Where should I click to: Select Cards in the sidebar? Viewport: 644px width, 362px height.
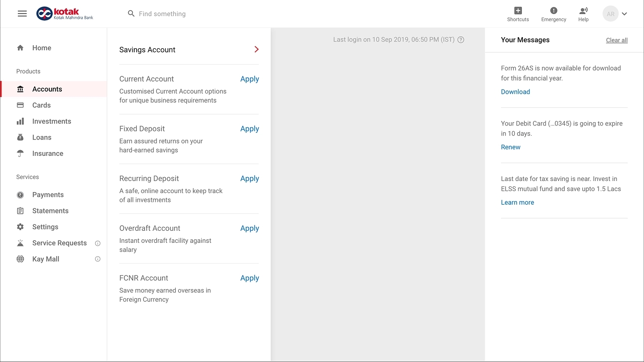coord(42,105)
